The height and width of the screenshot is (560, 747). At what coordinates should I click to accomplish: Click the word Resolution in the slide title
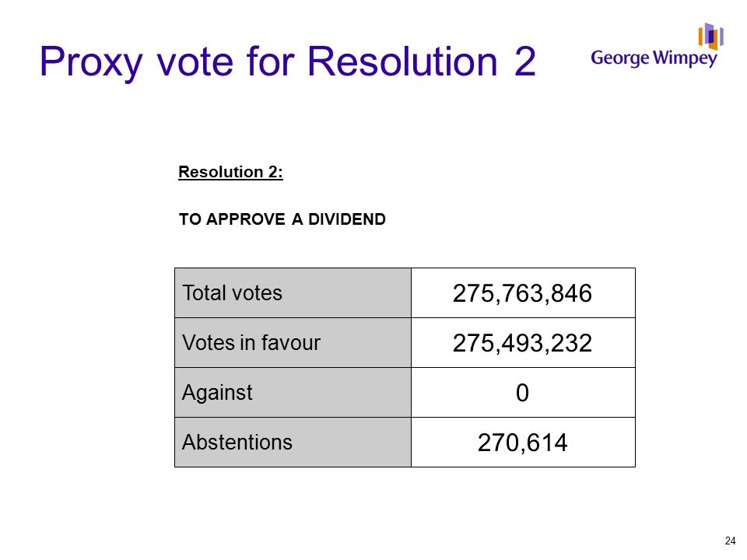click(402, 61)
